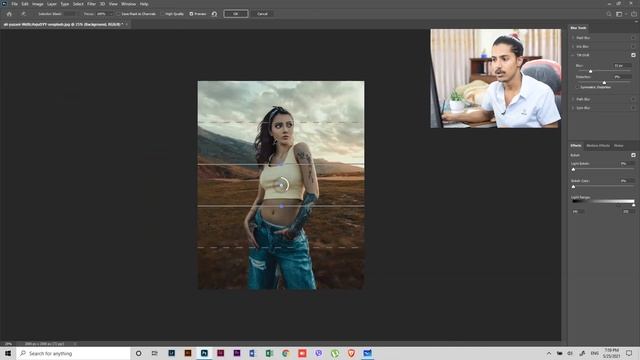
Task: Open the Layer menu
Action: tap(52, 4)
